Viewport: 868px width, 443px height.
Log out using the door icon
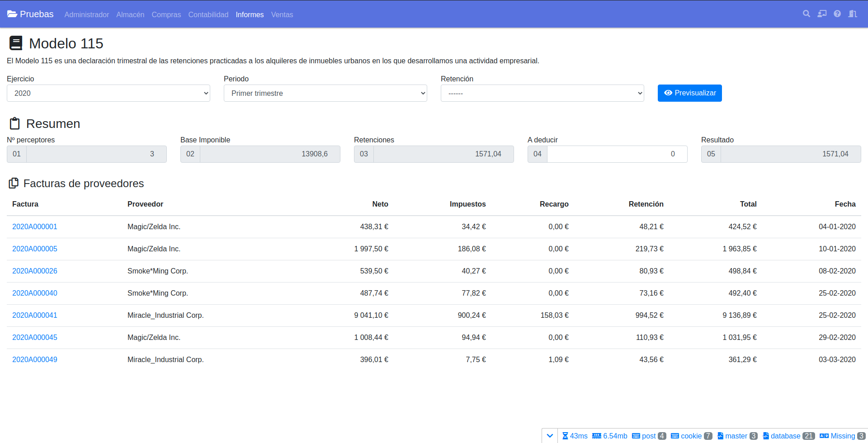[853, 14]
